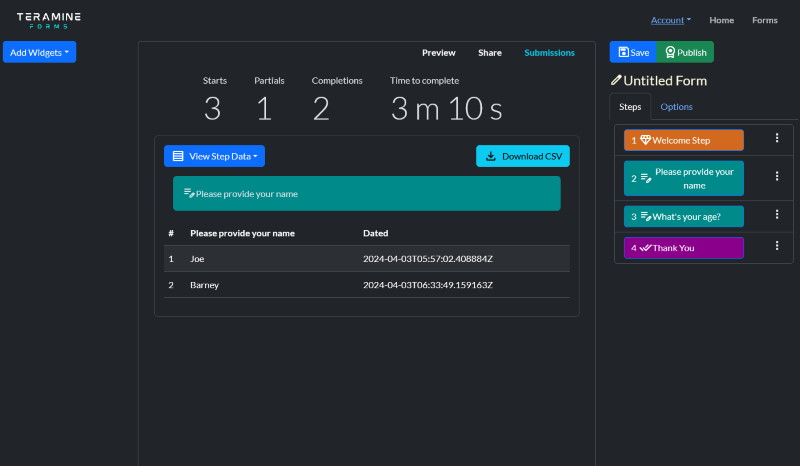800x466 pixels.
Task: Click the # column header
Action: click(x=171, y=233)
